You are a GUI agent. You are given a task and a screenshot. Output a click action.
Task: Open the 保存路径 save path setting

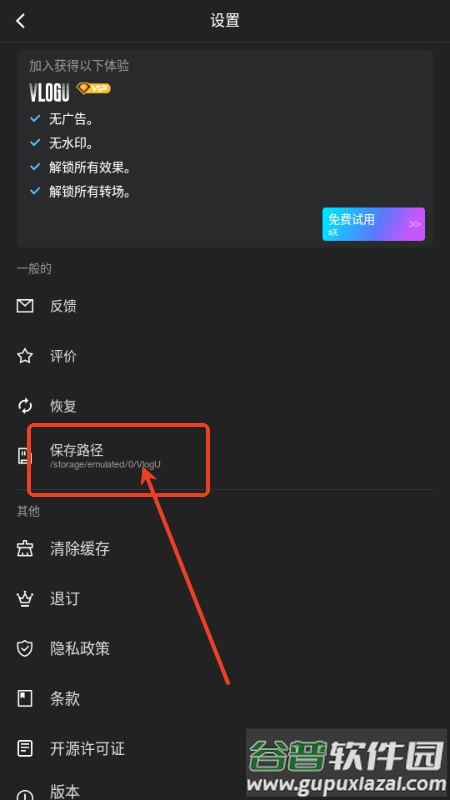225,456
